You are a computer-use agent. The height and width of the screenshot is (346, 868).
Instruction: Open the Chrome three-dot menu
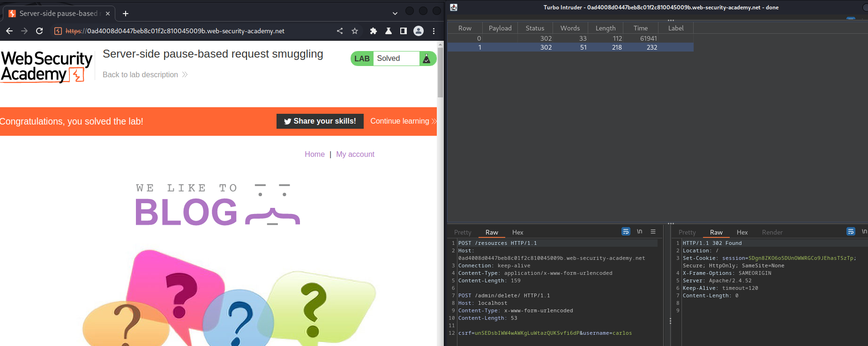(x=434, y=31)
